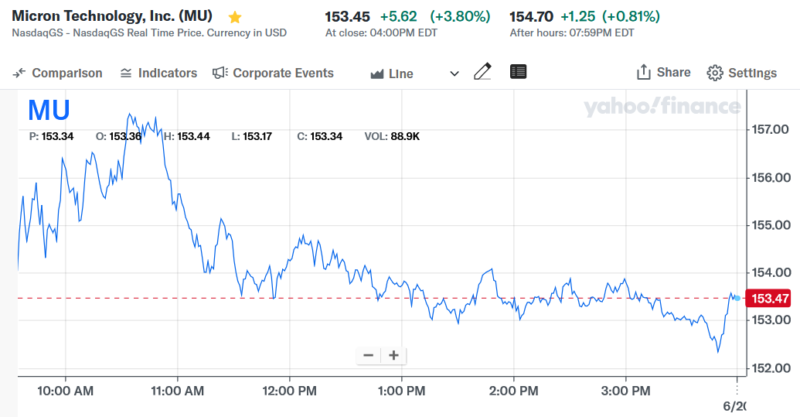The width and height of the screenshot is (800, 417).
Task: Open chart Settings gear
Action: click(x=715, y=73)
